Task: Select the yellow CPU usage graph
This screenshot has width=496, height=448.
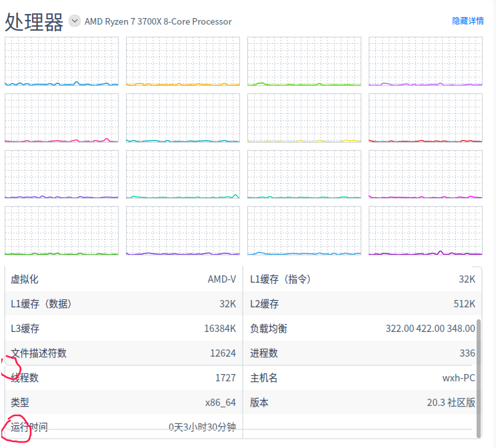Action: coord(304,118)
